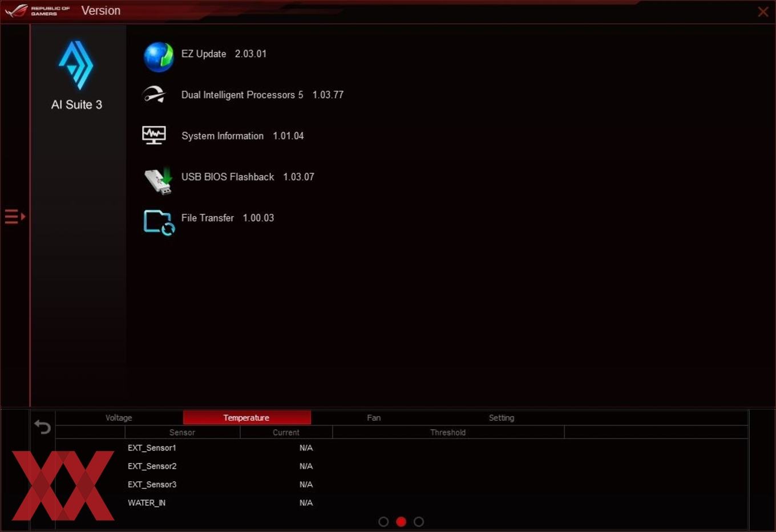The image size is (776, 532).
Task: Click the File Transfer label
Action: (x=208, y=218)
